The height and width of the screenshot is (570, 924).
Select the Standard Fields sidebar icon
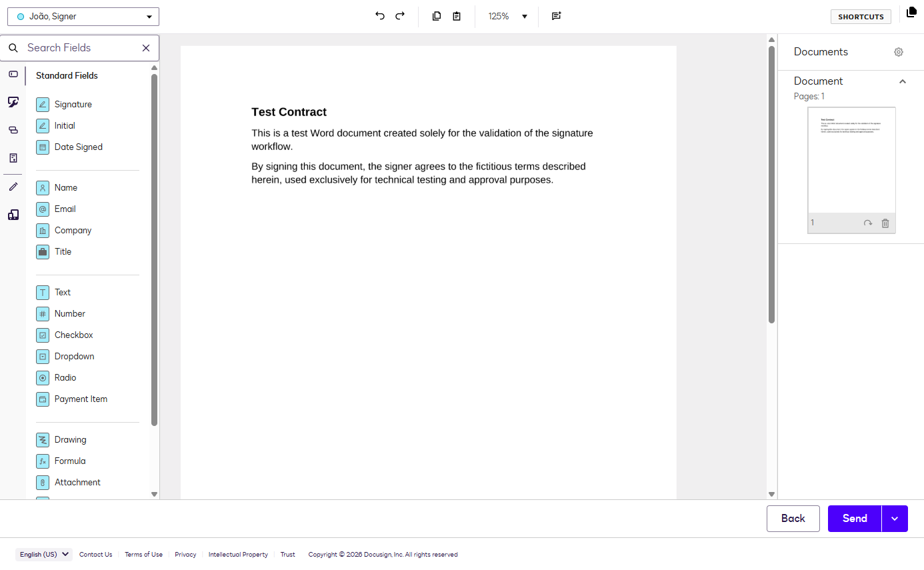[13, 74]
